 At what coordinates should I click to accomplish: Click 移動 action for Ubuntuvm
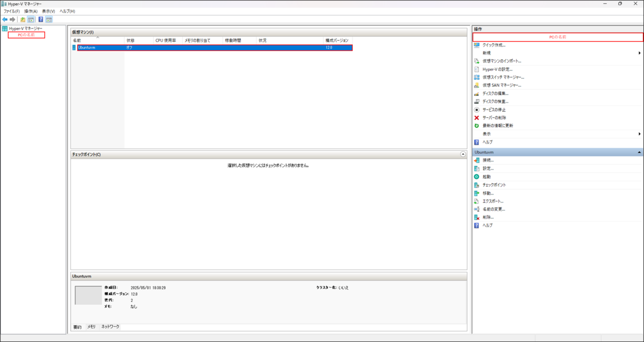488,193
